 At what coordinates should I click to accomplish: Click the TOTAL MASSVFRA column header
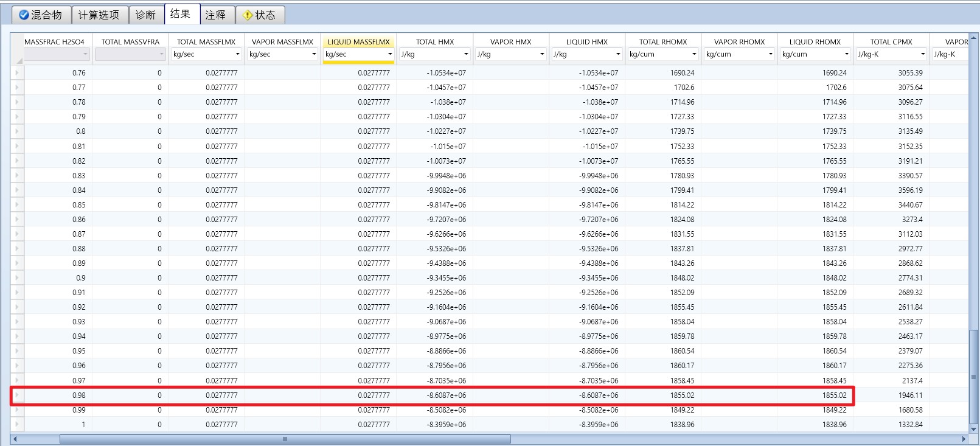tap(130, 41)
